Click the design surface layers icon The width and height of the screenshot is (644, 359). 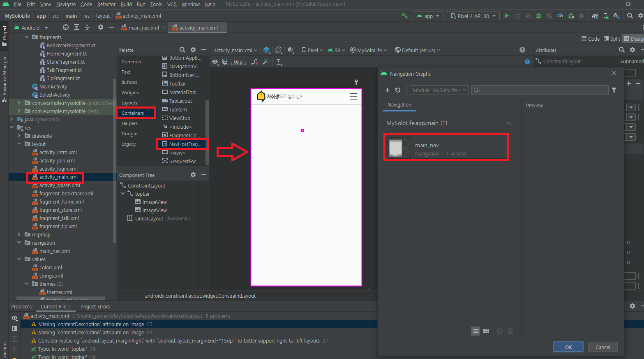click(x=267, y=50)
